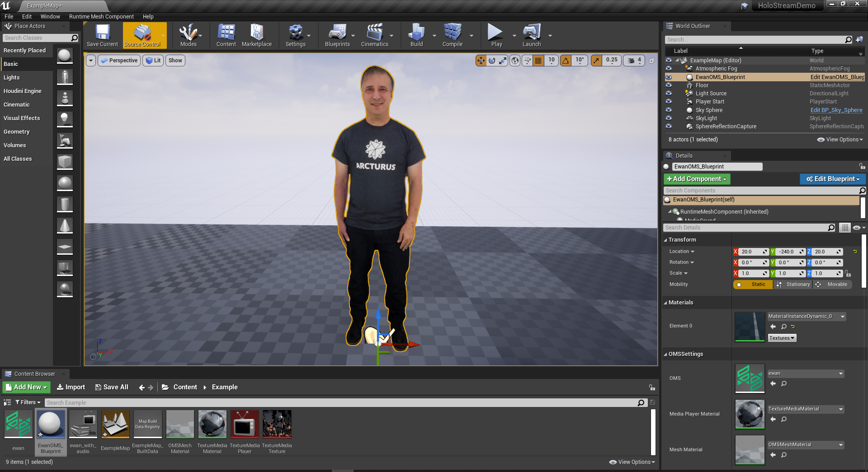Click the Compile toolbar icon
This screenshot has height=472, width=868.
[x=453, y=35]
